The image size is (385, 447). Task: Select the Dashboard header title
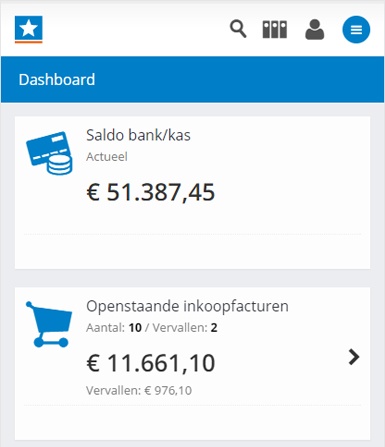tap(57, 80)
